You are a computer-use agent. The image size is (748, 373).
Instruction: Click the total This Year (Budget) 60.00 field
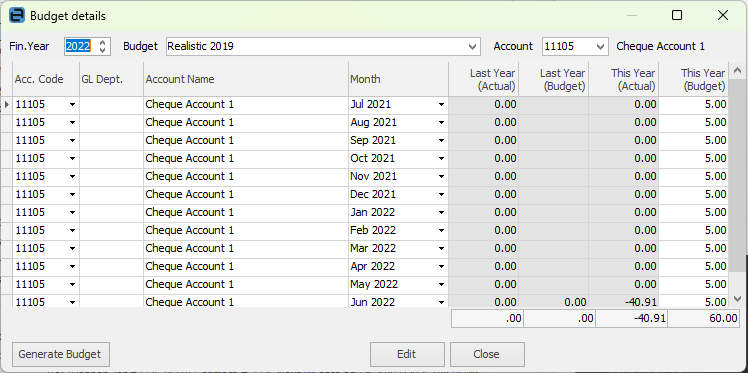tap(703, 319)
